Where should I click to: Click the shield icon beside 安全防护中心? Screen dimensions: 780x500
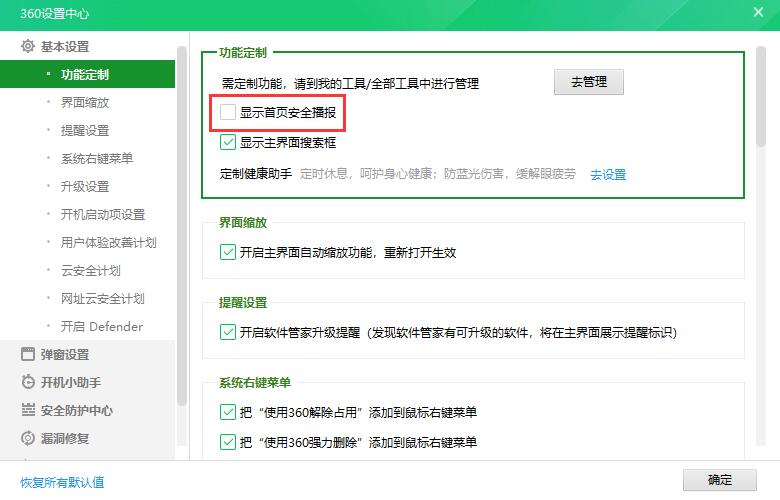(28, 410)
